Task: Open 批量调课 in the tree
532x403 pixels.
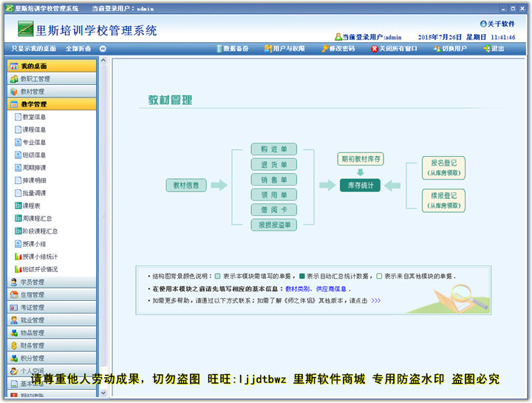Action: click(x=30, y=193)
